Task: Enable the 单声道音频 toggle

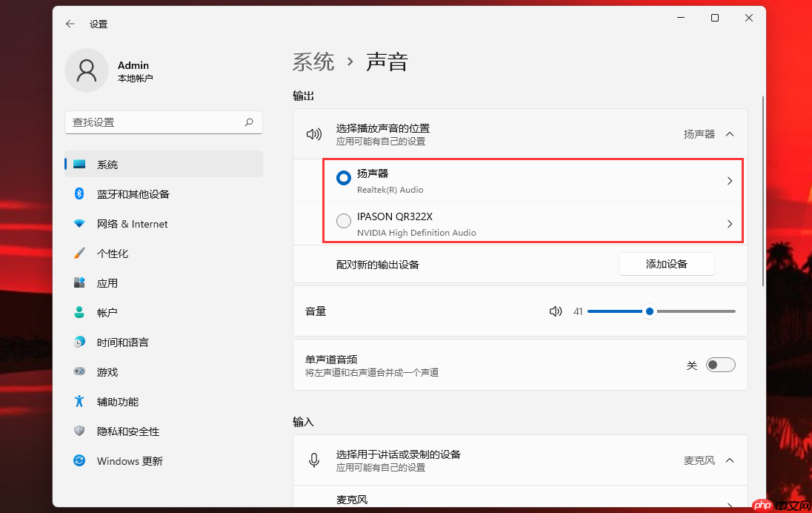Action: (719, 364)
